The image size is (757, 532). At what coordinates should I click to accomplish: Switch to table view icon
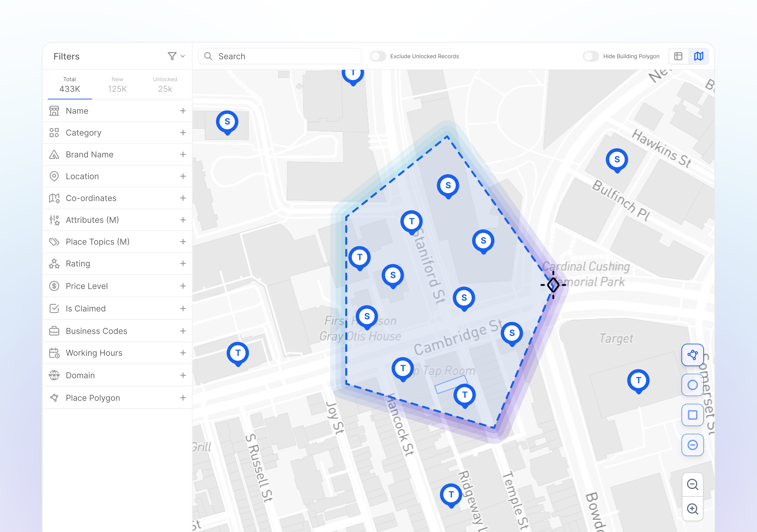click(678, 56)
